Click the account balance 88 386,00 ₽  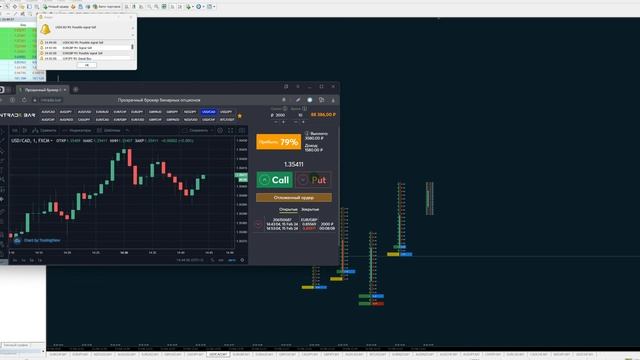[323, 115]
